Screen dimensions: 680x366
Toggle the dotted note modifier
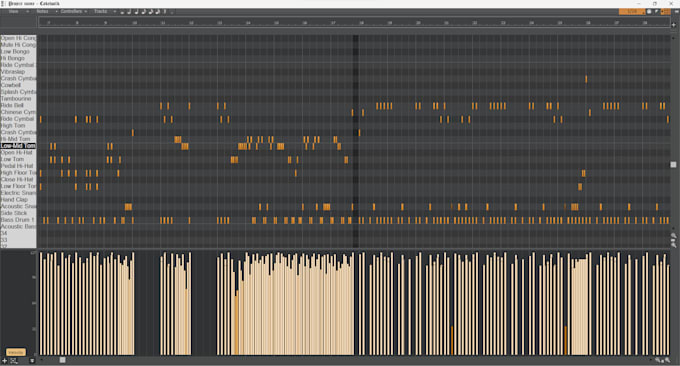click(172, 12)
